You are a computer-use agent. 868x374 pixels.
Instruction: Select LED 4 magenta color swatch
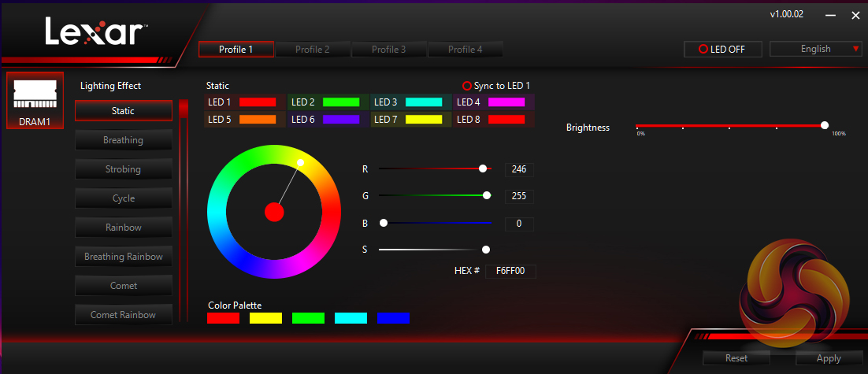tap(506, 102)
